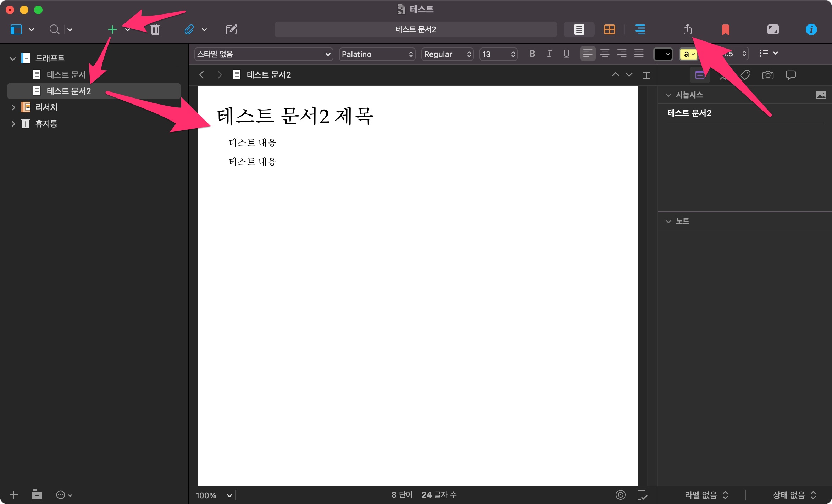Toggle bold formatting

532,54
